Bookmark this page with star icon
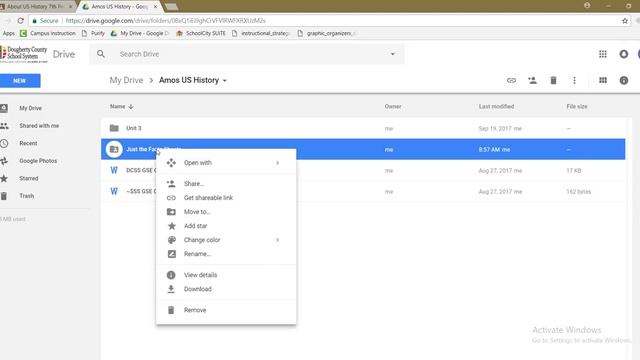The height and width of the screenshot is (360, 640). point(624,20)
